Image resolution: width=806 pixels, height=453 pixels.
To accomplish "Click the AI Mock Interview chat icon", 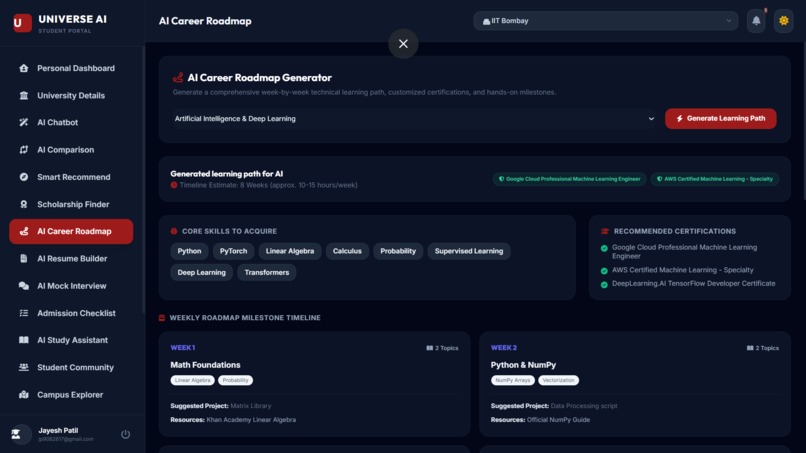I will [x=24, y=286].
